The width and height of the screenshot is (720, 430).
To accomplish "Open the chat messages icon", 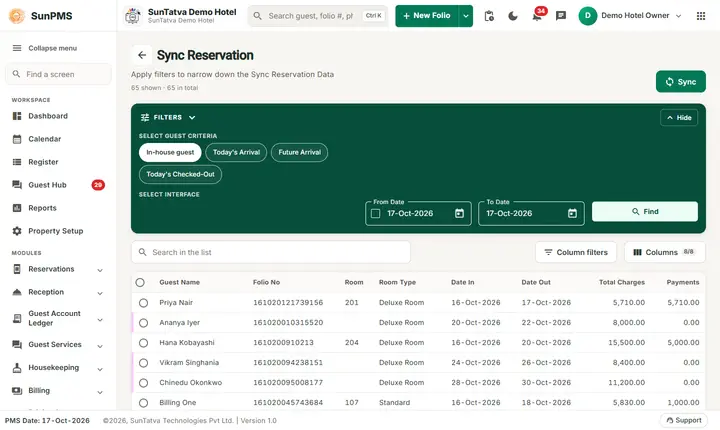I will tap(561, 16).
